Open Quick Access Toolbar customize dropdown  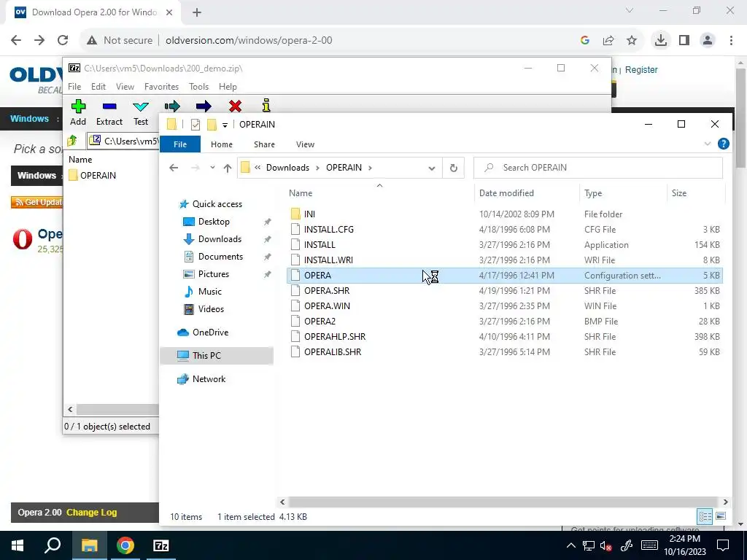point(225,125)
